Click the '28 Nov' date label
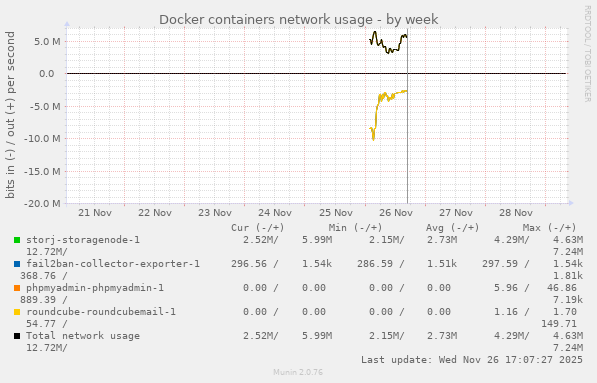 [x=516, y=213]
